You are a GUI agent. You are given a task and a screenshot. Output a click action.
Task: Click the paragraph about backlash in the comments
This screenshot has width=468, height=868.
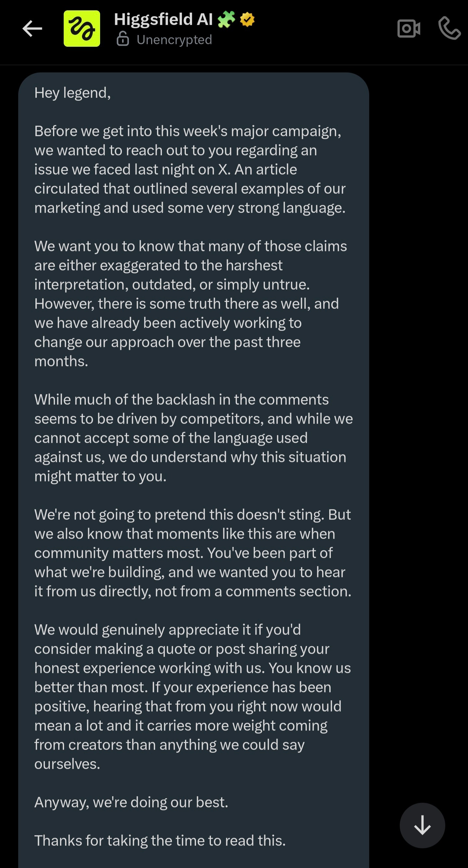[x=193, y=438]
